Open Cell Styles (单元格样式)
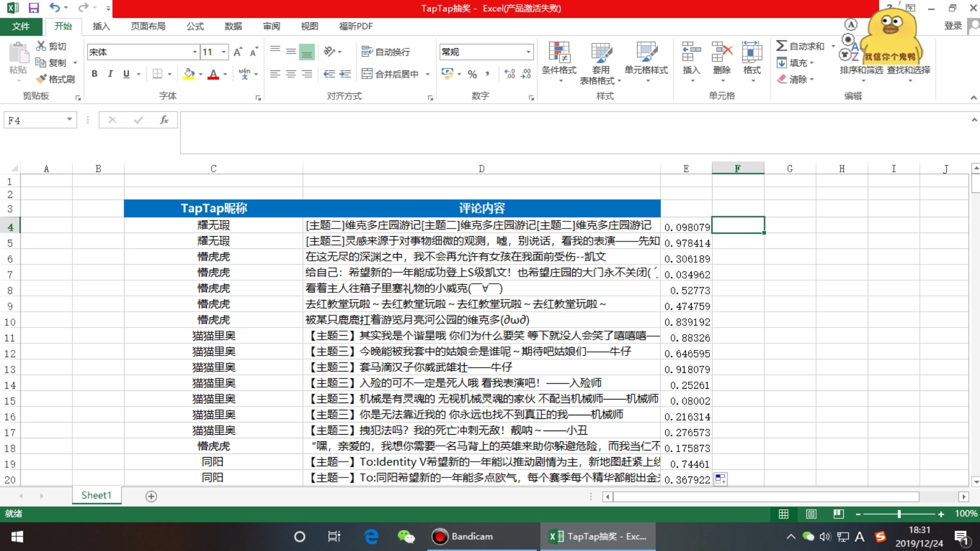The image size is (980, 551). tap(646, 61)
